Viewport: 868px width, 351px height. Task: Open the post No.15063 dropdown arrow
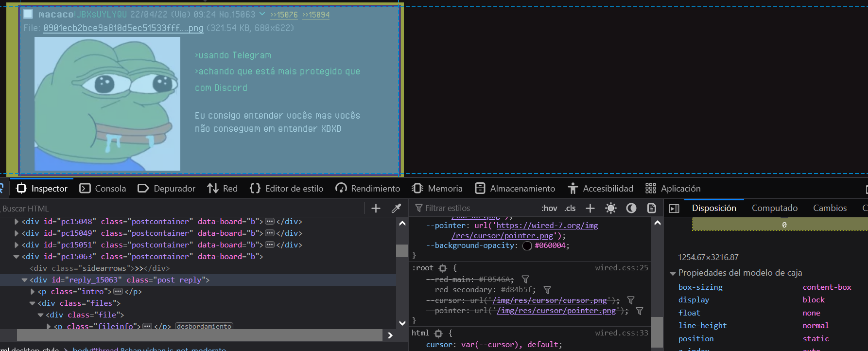tap(262, 14)
